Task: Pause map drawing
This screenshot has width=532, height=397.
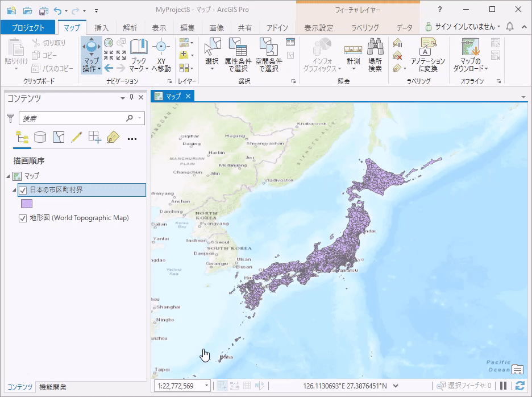Action: pyautogui.click(x=504, y=386)
